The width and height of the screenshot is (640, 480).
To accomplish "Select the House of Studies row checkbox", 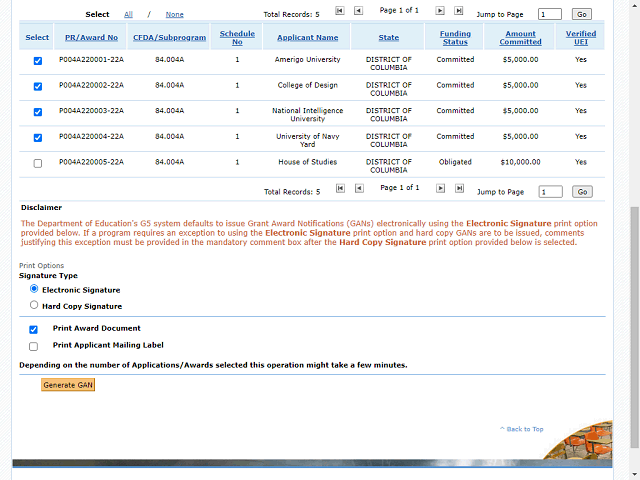I will [38, 163].
